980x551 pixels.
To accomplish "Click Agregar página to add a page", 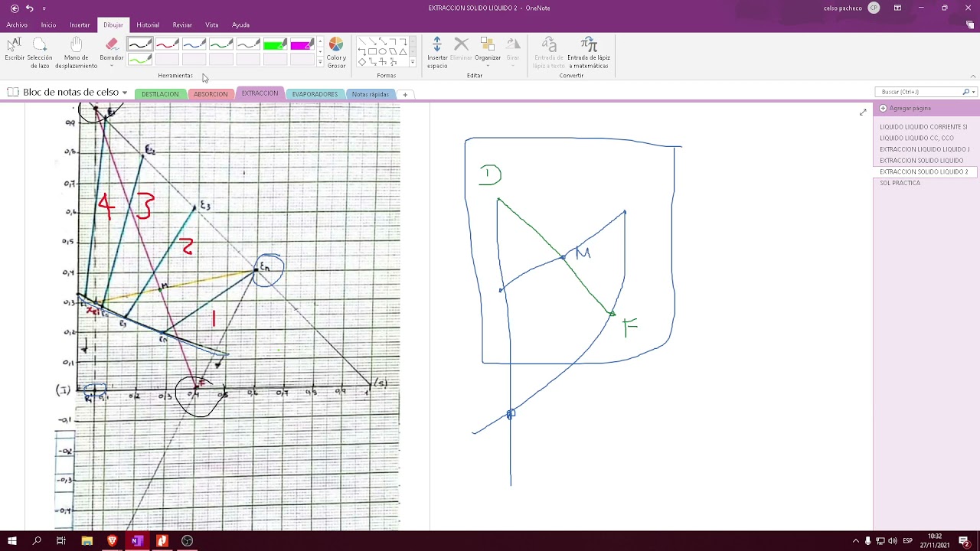I will click(x=906, y=109).
